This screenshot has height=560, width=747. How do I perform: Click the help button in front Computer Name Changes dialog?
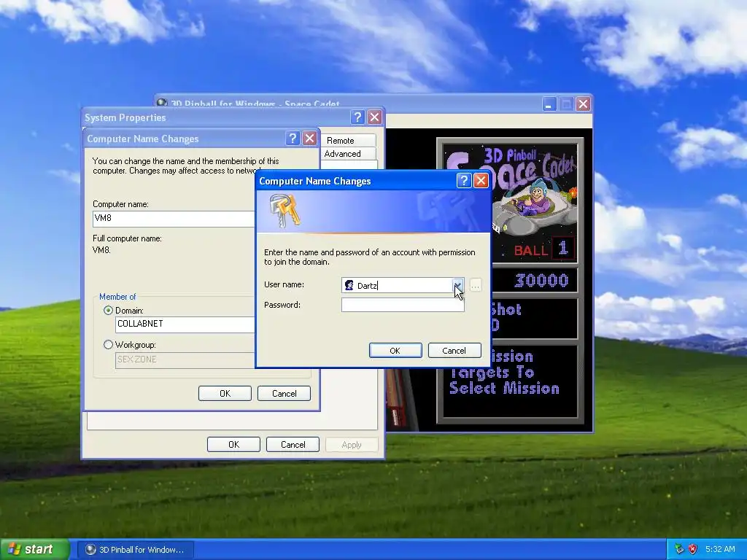pos(463,181)
